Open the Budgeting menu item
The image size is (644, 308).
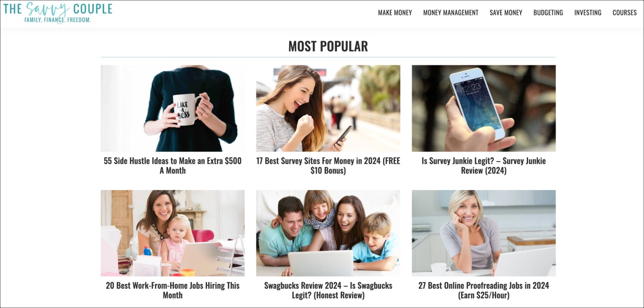click(548, 13)
